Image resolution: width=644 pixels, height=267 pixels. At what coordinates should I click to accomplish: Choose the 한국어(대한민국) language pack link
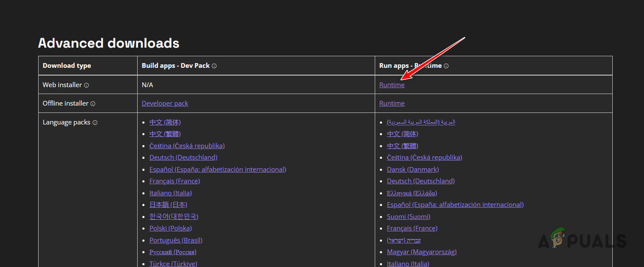tap(174, 216)
